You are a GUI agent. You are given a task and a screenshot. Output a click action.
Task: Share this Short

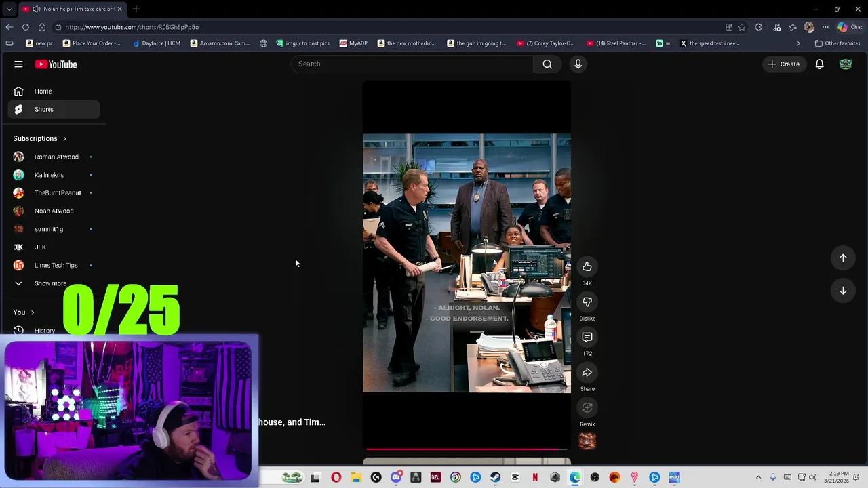click(x=587, y=372)
